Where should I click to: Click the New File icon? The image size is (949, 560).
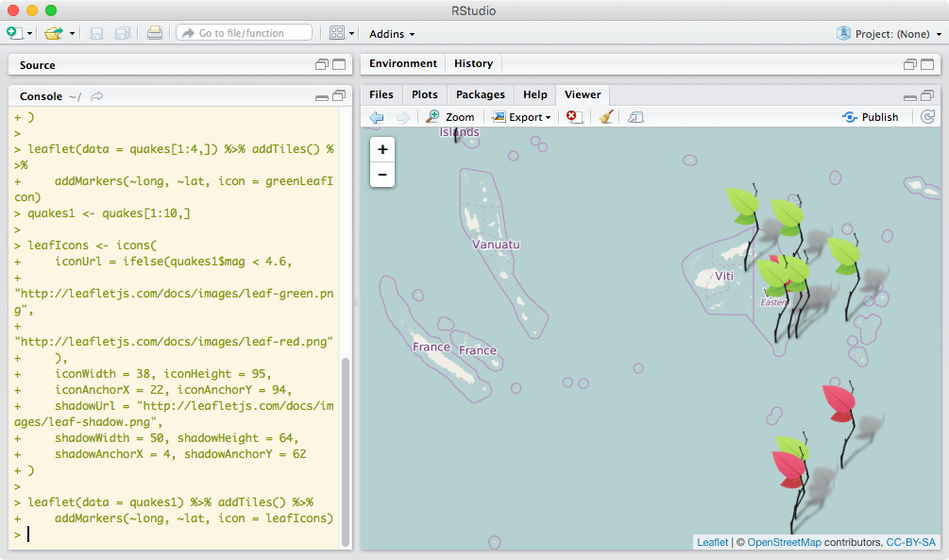point(14,33)
